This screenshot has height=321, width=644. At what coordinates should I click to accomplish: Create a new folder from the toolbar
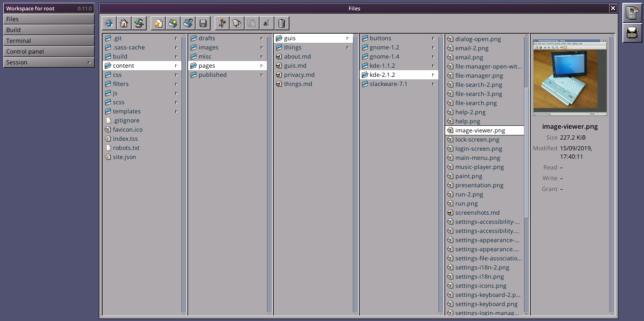[x=173, y=23]
